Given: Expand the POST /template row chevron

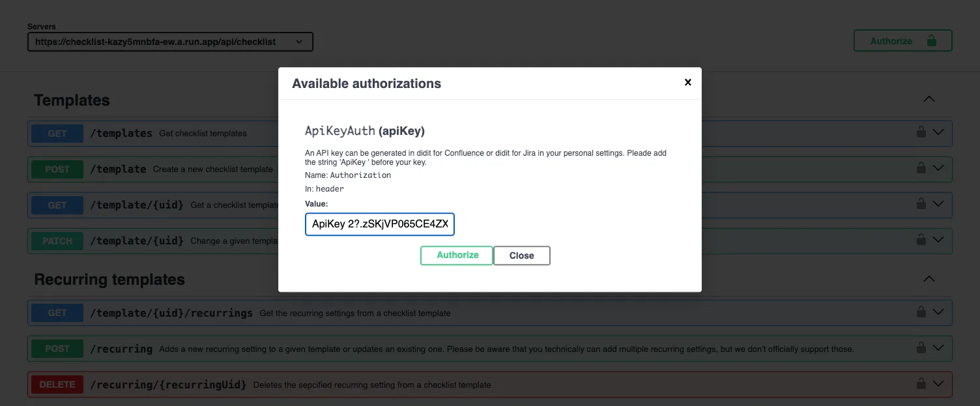Looking at the screenshot, I should point(938,168).
